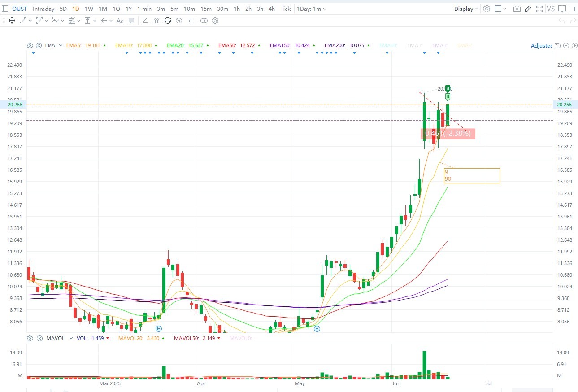Screen dimensions: 578x392
Task: Zoom in chart with plus circle
Action: tap(574, 45)
